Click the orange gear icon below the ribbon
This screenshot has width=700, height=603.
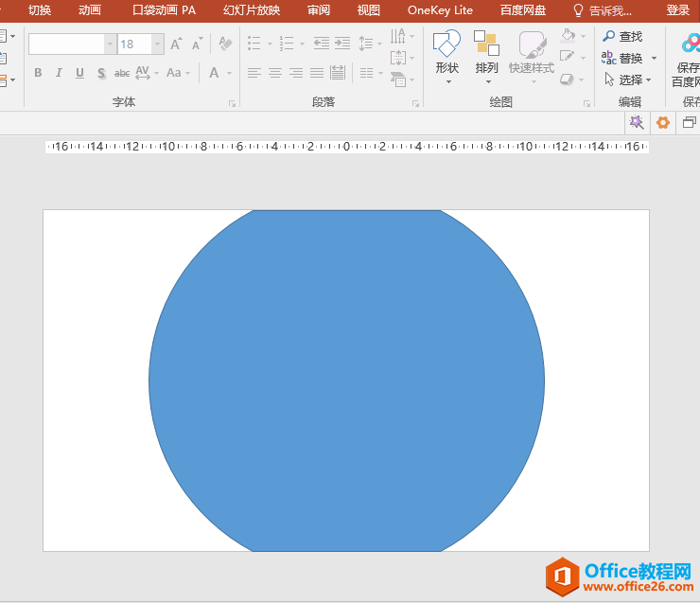[663, 123]
